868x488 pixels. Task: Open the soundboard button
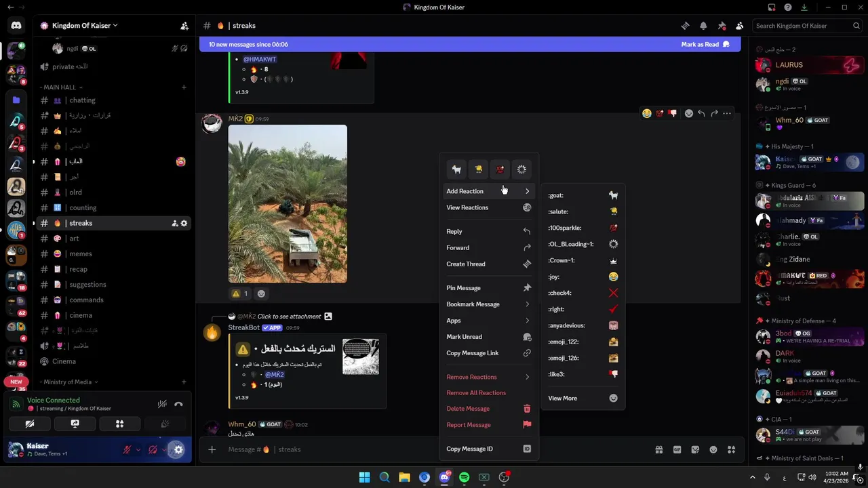tap(164, 424)
